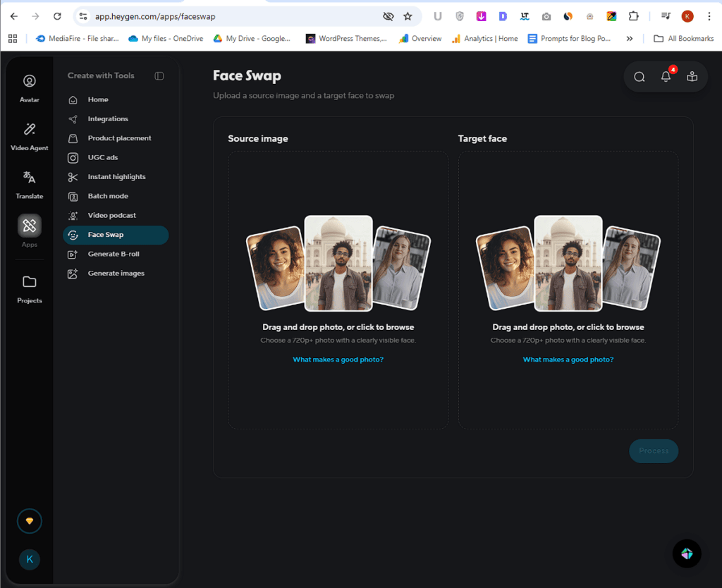Open Generate B-roll tool
The width and height of the screenshot is (722, 588).
point(116,255)
